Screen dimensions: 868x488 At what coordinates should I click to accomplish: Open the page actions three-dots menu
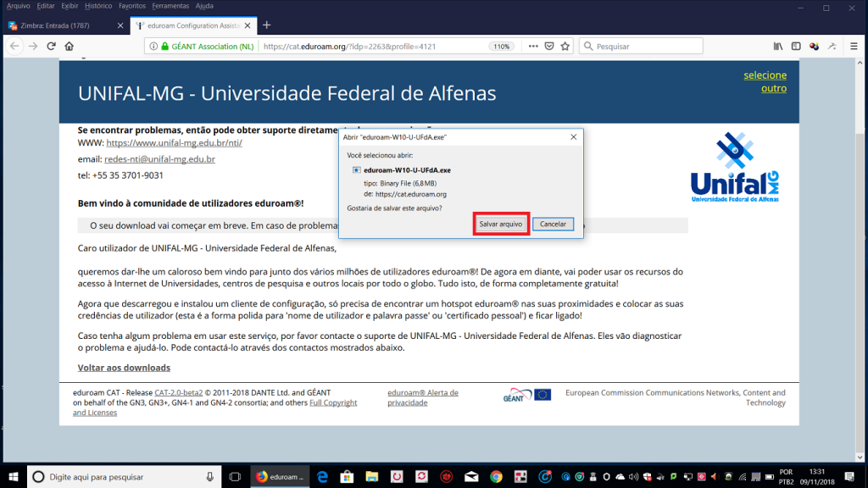[533, 47]
